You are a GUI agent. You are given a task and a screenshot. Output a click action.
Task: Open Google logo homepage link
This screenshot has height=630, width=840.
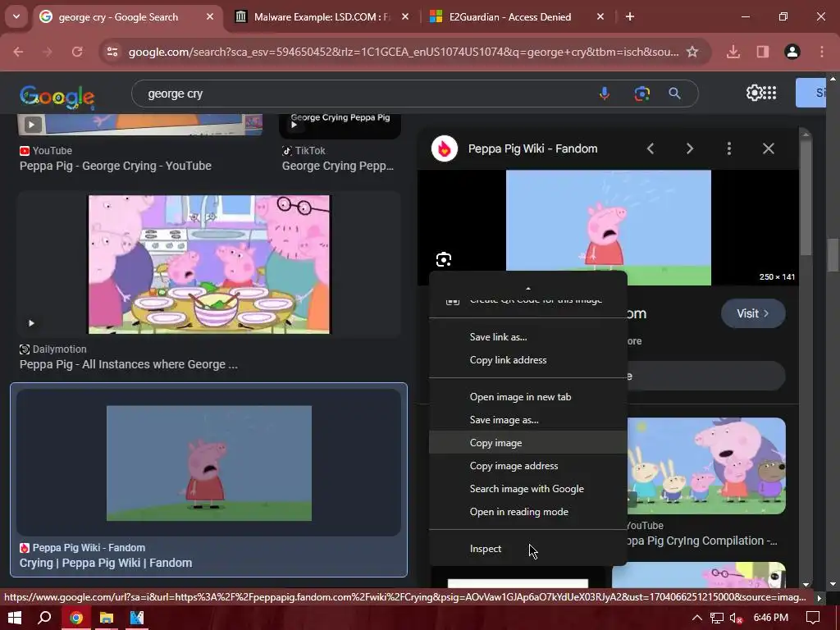tap(57, 96)
